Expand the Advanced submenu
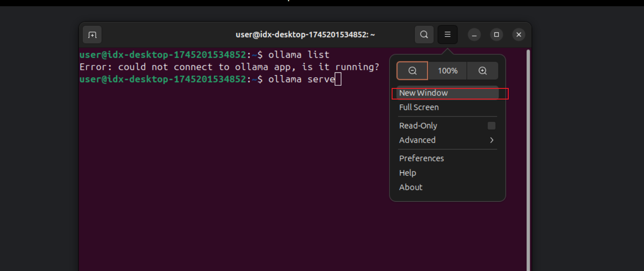This screenshot has height=271, width=644. [x=447, y=140]
